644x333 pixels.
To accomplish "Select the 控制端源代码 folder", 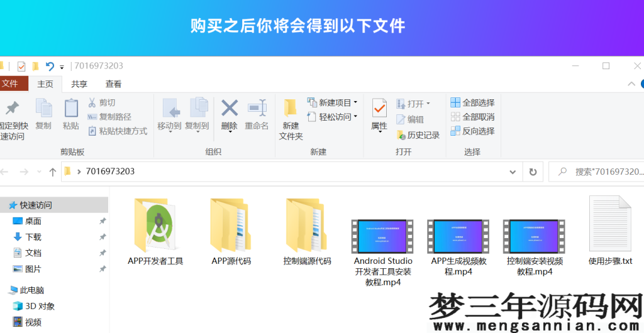I will coord(307,232).
